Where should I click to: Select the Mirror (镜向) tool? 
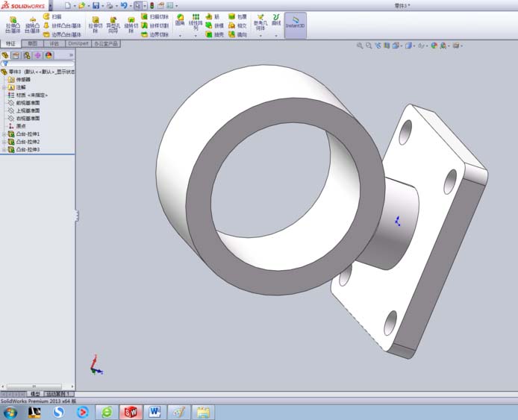(x=237, y=34)
